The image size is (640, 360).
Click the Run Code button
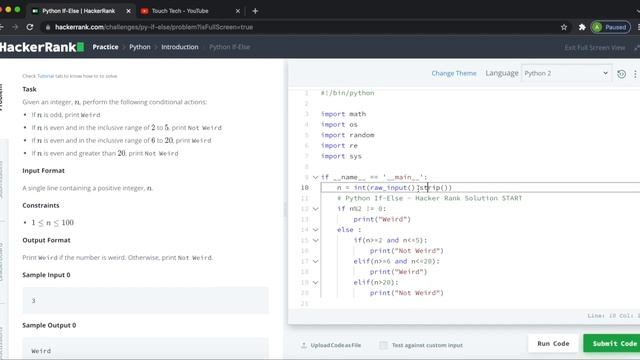[x=553, y=343]
